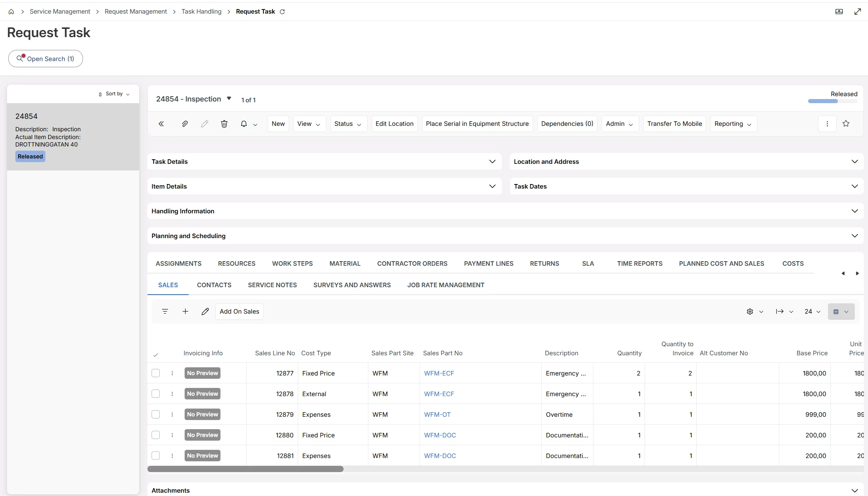Click the plus icon to add sales line
Viewport: 868px width, 496px height.
[x=185, y=312]
